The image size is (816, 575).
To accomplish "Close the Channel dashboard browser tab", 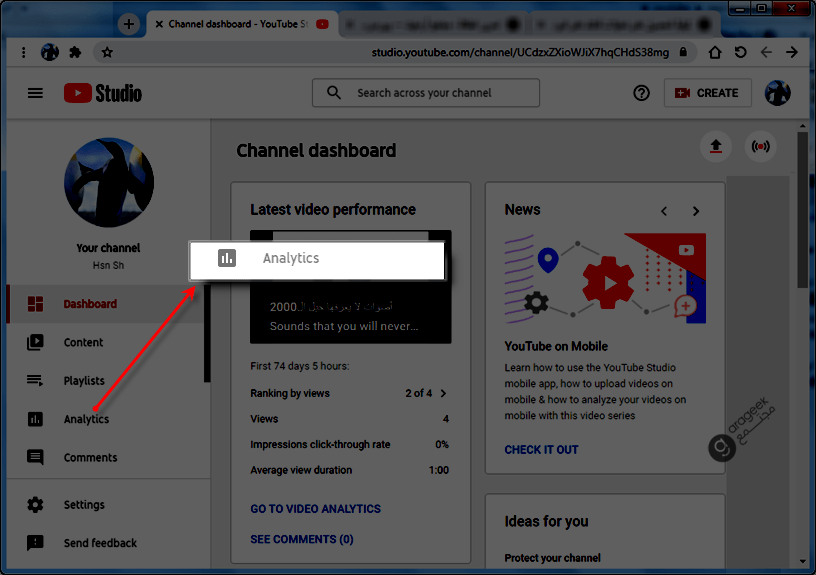I will (x=159, y=24).
